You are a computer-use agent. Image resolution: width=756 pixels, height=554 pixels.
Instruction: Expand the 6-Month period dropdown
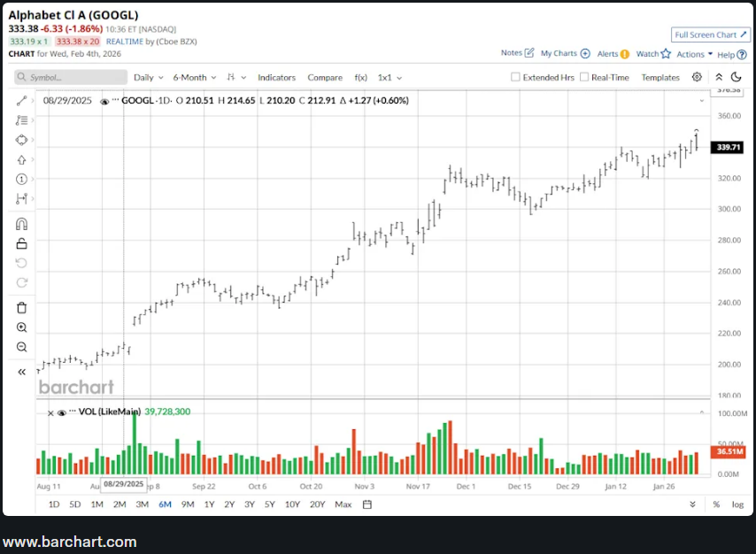click(194, 78)
